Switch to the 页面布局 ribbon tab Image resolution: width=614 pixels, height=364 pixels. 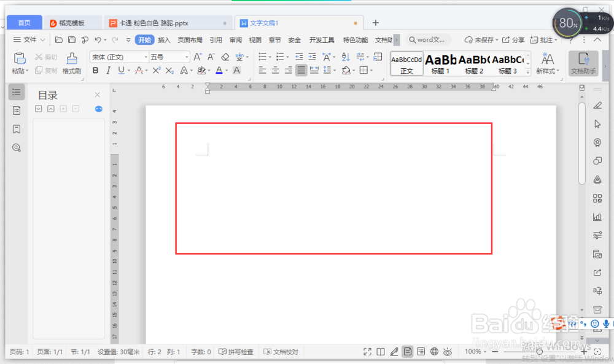click(x=190, y=40)
